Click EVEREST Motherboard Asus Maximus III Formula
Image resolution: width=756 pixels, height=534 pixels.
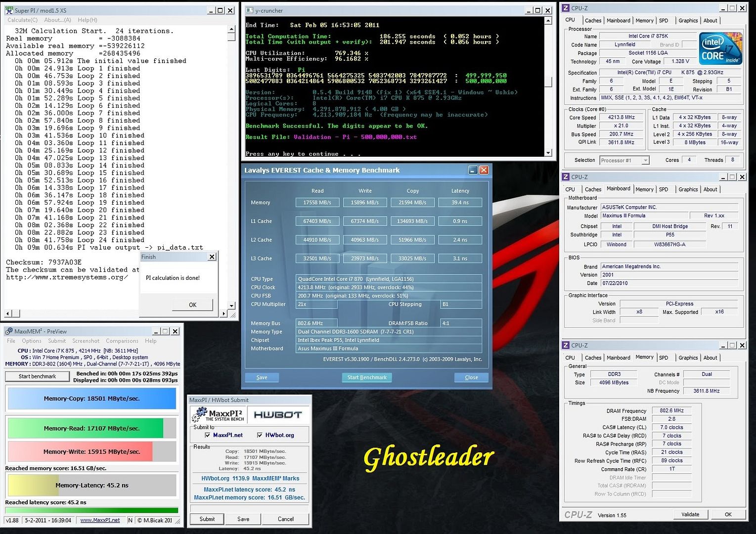point(389,349)
